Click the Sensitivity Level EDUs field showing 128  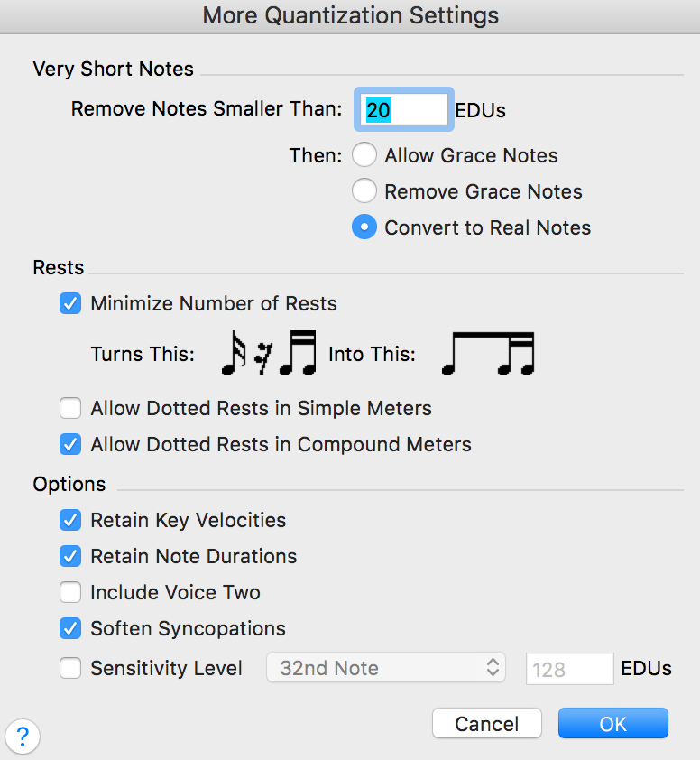(571, 669)
